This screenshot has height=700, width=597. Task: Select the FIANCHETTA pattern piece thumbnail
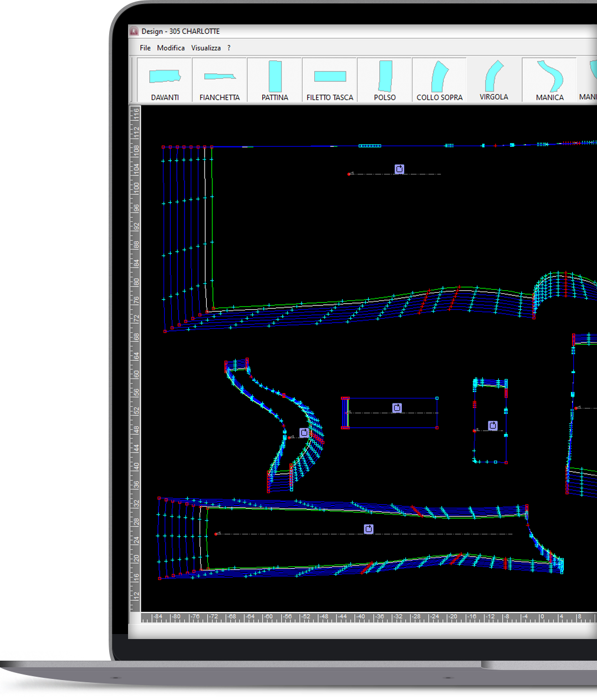220,80
